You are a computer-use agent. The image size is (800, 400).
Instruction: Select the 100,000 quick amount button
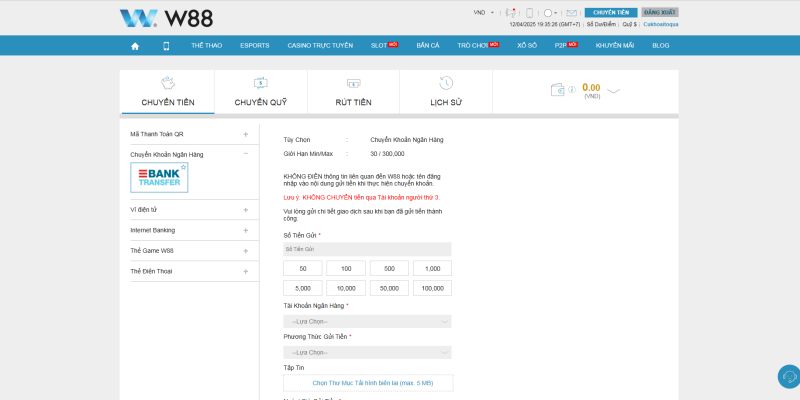(x=432, y=288)
